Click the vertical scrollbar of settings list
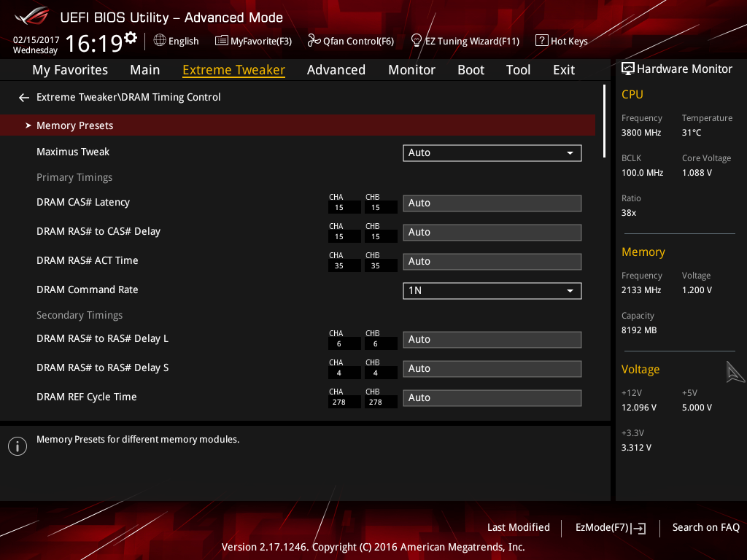This screenshot has width=747, height=560. tap(604, 121)
